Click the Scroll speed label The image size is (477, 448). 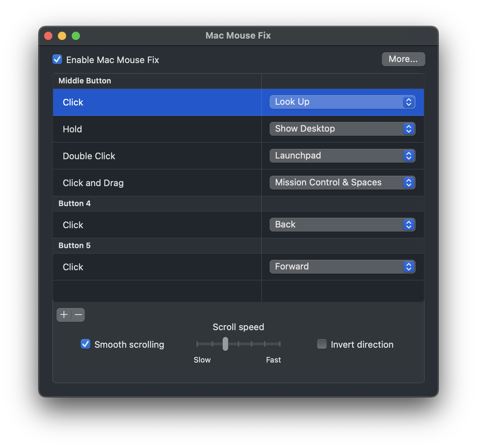point(238,327)
